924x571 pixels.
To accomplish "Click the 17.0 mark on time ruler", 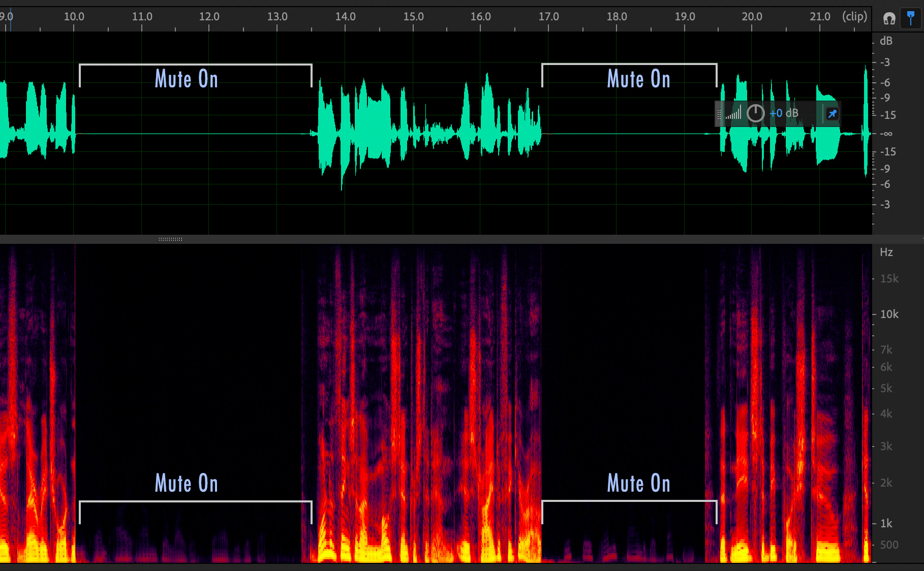I will (x=548, y=16).
